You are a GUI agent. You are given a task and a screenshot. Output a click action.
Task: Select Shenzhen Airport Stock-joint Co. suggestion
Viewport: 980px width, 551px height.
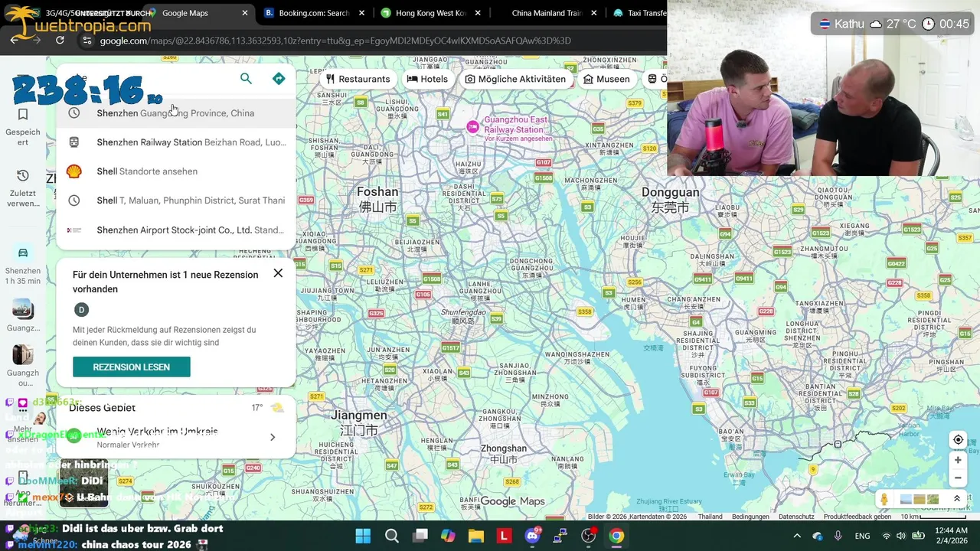point(176,230)
